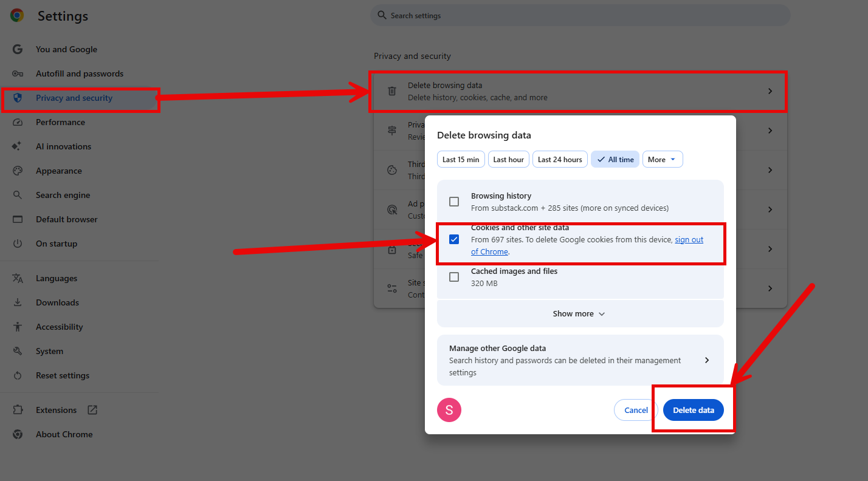This screenshot has height=481, width=868.
Task: Select the Last 24 hours time range
Action: pyautogui.click(x=560, y=159)
